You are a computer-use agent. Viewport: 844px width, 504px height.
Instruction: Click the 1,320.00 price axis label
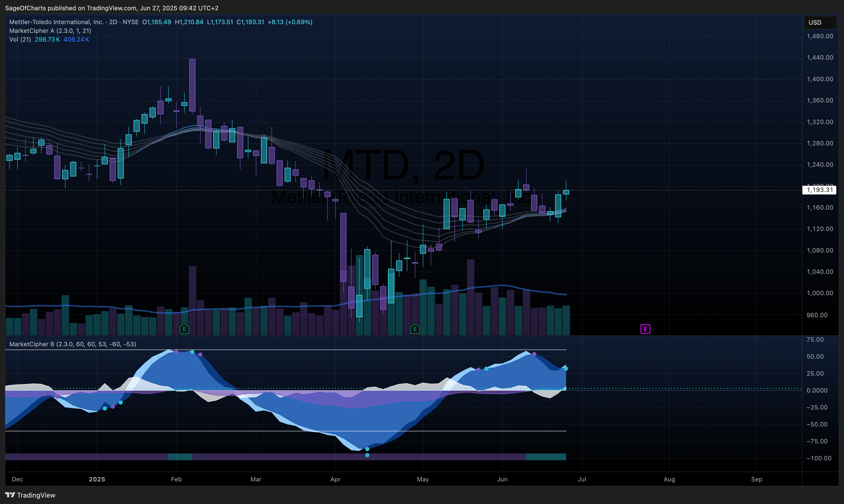coord(820,122)
